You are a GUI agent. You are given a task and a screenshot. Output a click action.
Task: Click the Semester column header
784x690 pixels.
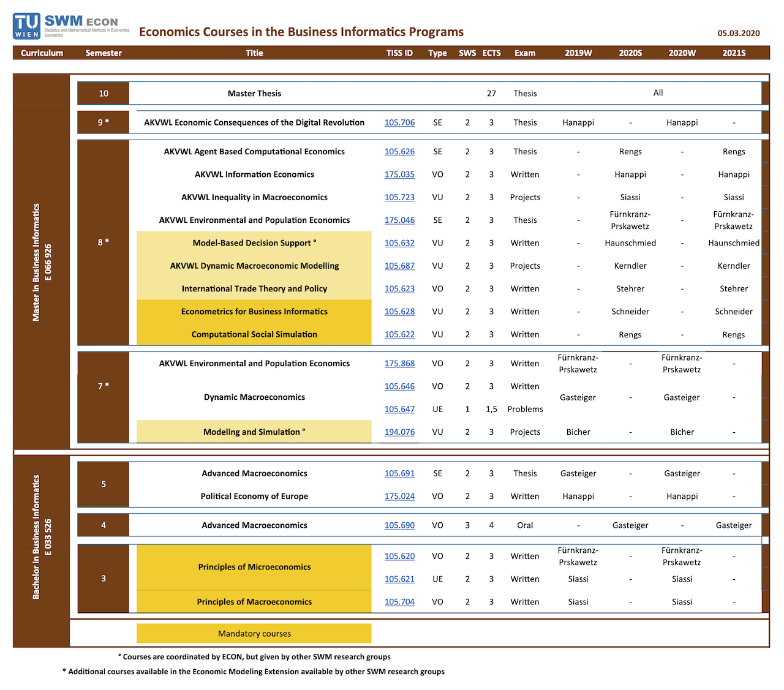[x=104, y=53]
